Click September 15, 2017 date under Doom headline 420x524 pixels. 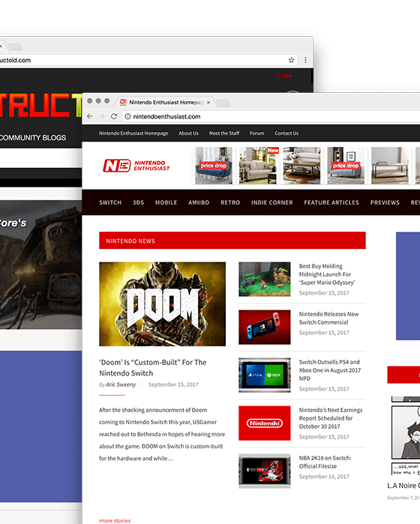click(173, 385)
